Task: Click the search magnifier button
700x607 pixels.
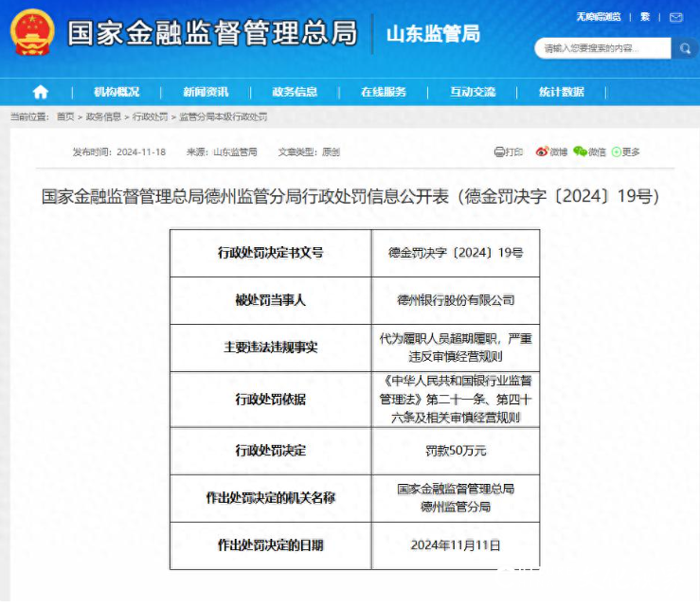Action: (x=685, y=48)
